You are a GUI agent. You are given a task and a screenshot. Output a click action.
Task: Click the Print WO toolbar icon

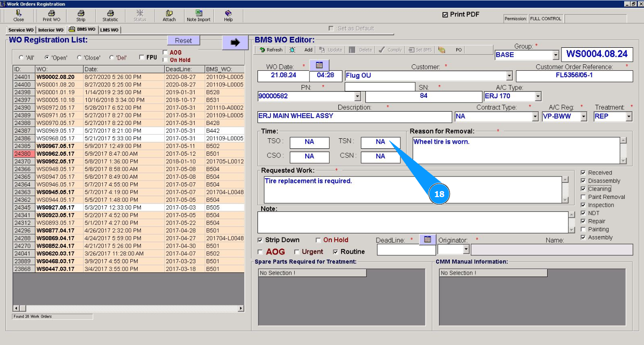click(51, 16)
